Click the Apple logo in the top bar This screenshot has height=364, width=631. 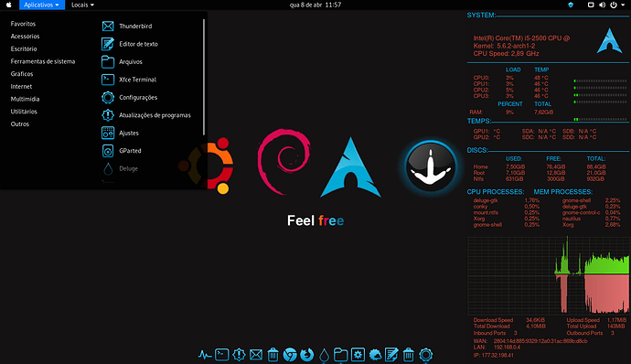[8, 5]
